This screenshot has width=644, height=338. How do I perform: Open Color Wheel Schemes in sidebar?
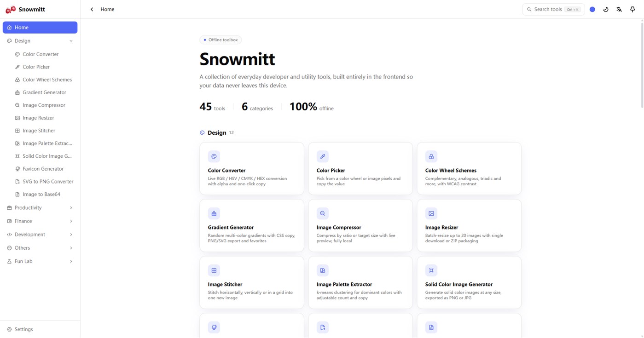44,80
